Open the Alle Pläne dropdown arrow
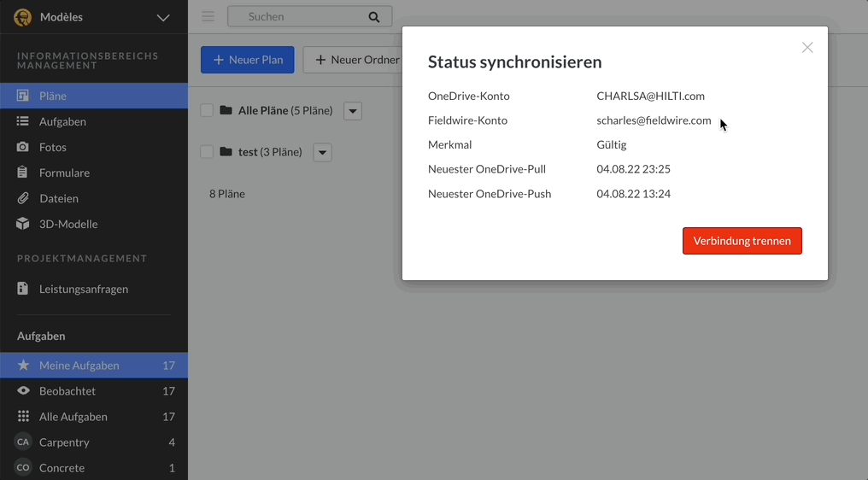 click(x=353, y=111)
